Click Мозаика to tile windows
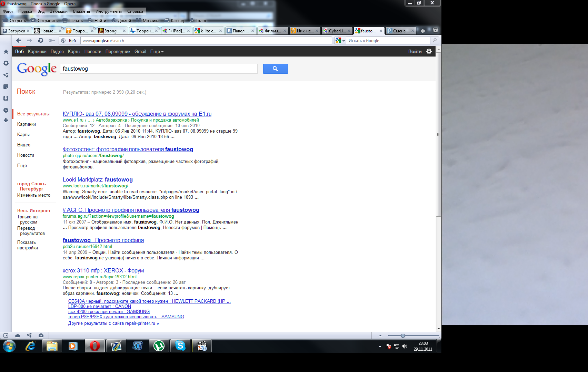Viewport: 588px width, 372px height. [x=148, y=21]
